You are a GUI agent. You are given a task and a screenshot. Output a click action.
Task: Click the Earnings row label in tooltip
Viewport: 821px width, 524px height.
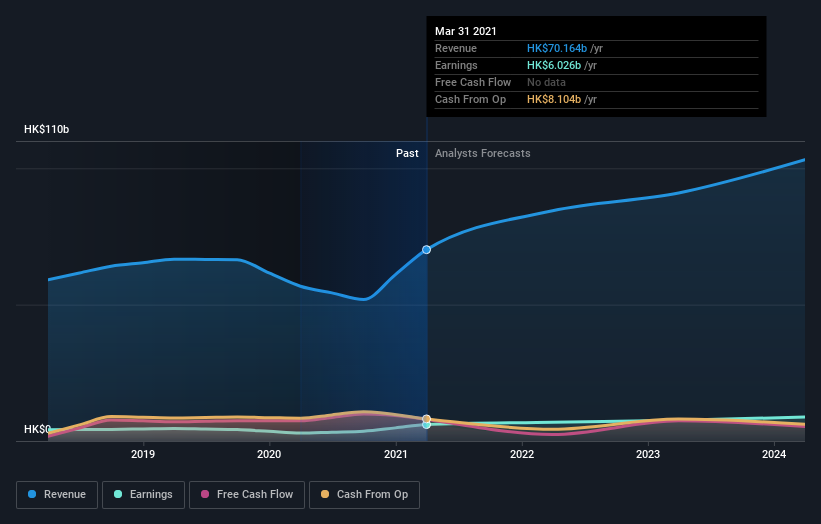point(457,65)
